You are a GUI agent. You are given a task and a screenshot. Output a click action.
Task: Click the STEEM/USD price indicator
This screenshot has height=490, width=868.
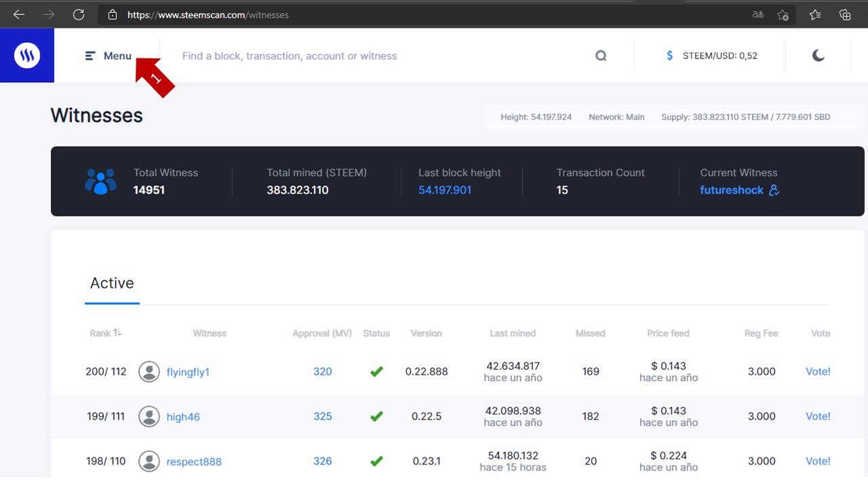pyautogui.click(x=711, y=56)
